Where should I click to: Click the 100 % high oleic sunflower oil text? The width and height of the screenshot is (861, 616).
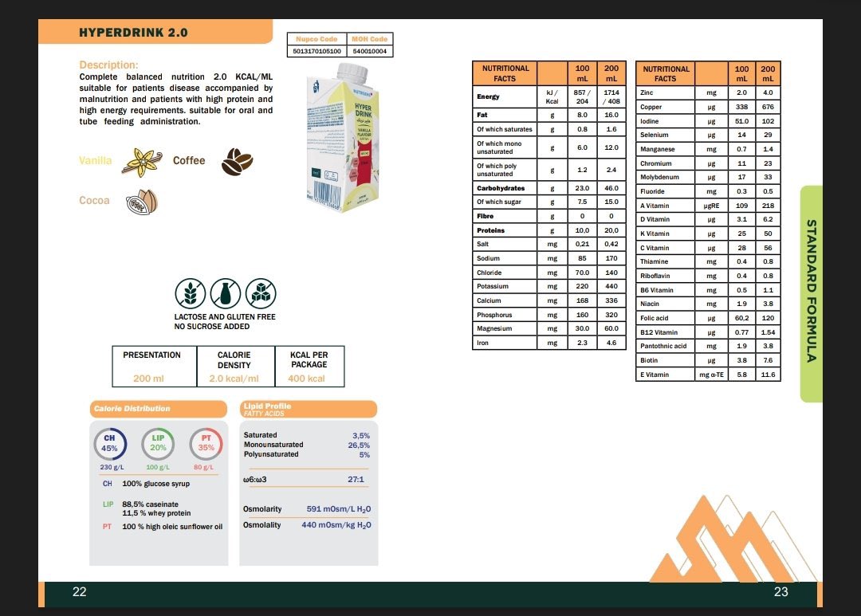172,527
